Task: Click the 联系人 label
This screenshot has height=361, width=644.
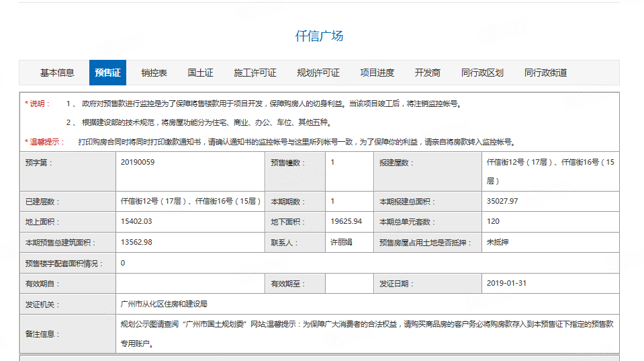Action: tap(284, 243)
